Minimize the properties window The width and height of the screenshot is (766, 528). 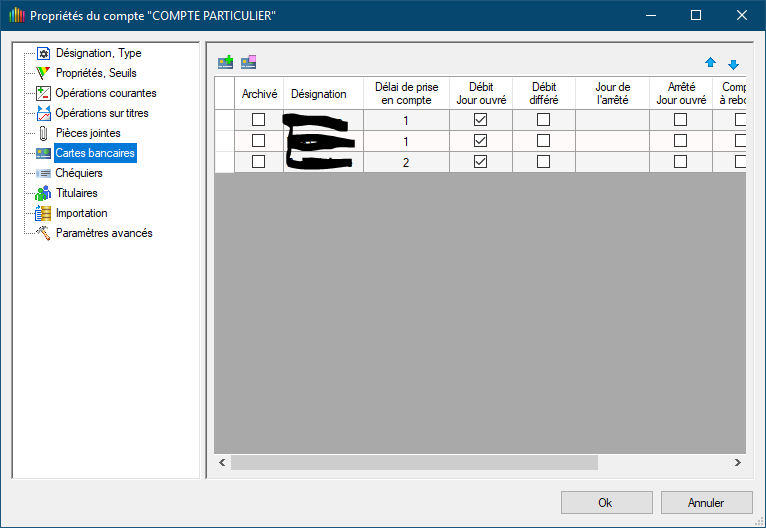tap(651, 15)
